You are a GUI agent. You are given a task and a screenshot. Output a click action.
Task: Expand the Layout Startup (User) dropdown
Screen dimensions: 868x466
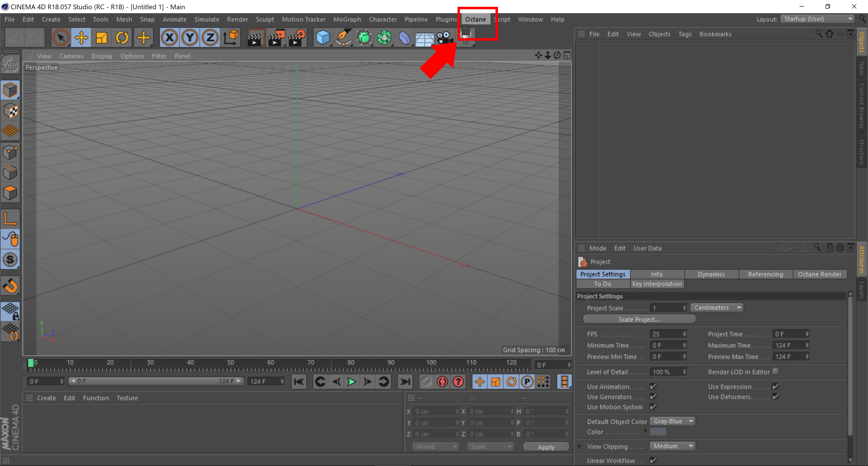point(817,19)
